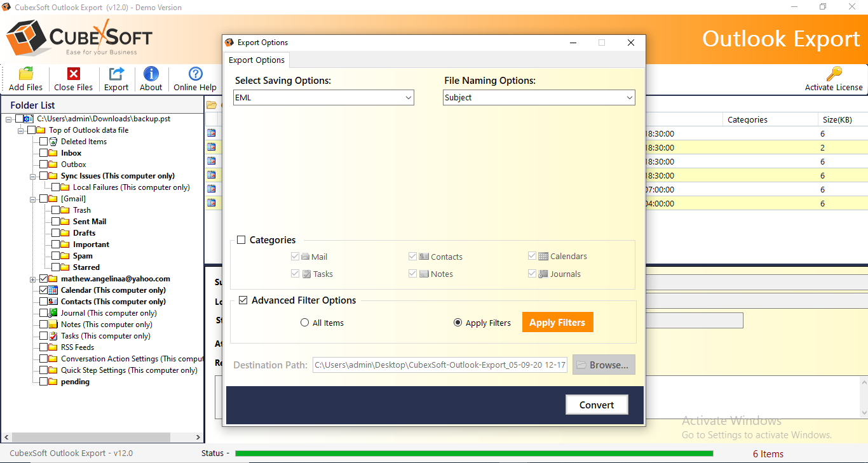
Task: Open the Select Saving Options EML dropdown
Action: click(324, 98)
